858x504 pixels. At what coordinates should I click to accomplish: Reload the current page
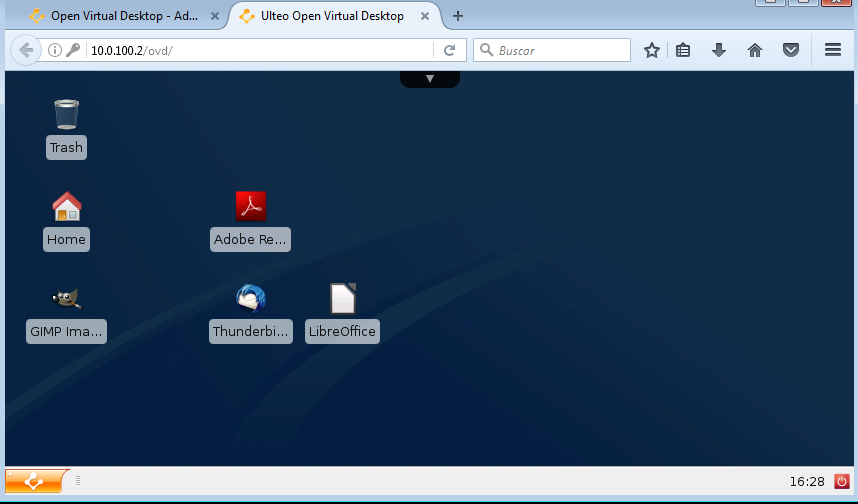450,50
